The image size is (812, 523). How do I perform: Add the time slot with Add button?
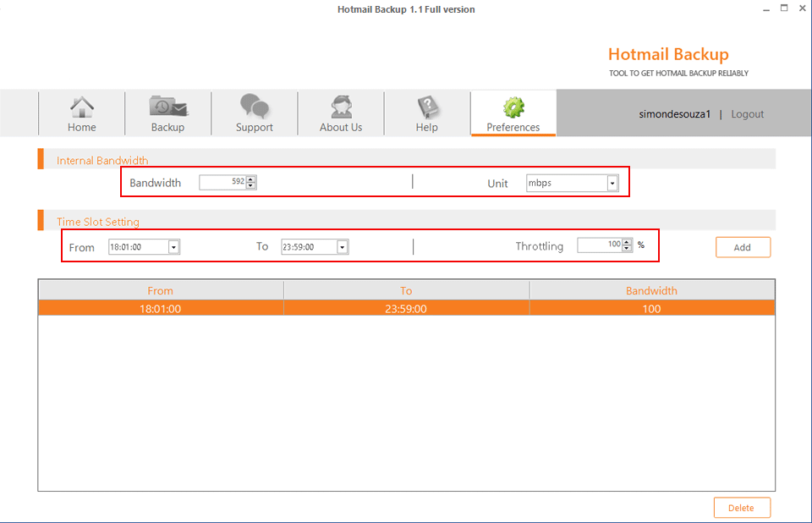(x=743, y=247)
